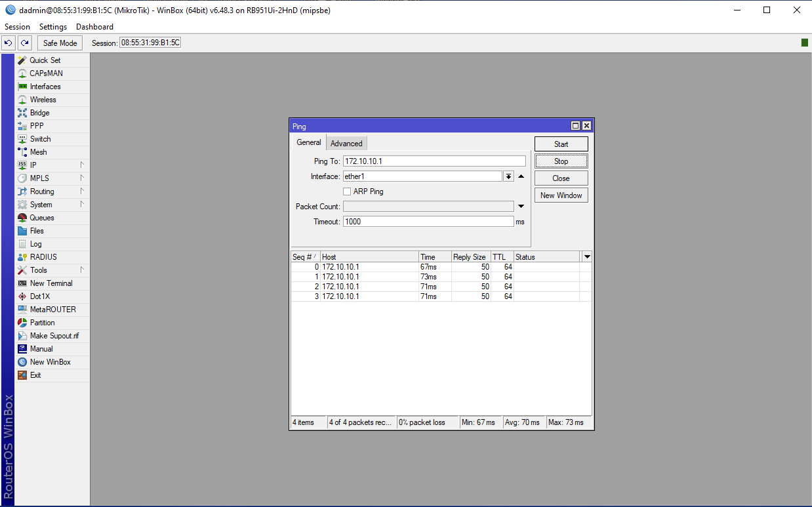Click the Timeout value field
The height and width of the screenshot is (507, 812).
(x=428, y=222)
